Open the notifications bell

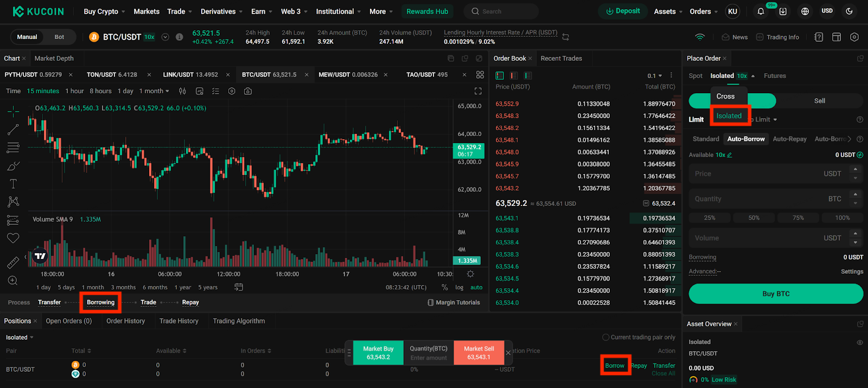[761, 11]
